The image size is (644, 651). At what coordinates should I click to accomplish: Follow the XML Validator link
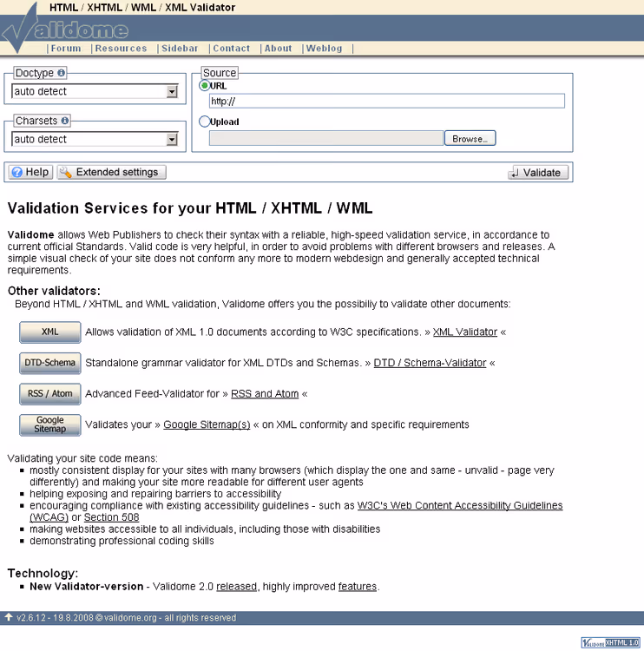465,332
